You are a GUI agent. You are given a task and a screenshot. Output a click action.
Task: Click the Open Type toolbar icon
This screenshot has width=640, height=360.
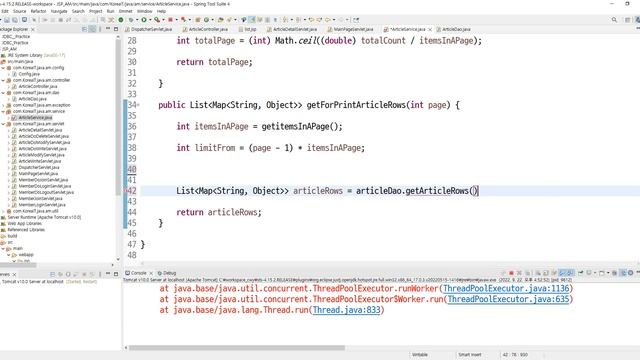click(220, 20)
